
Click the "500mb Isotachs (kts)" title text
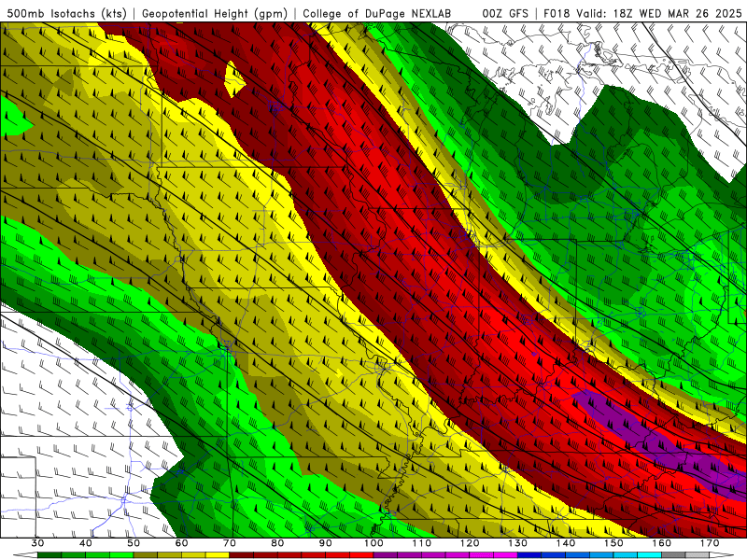[66, 13]
